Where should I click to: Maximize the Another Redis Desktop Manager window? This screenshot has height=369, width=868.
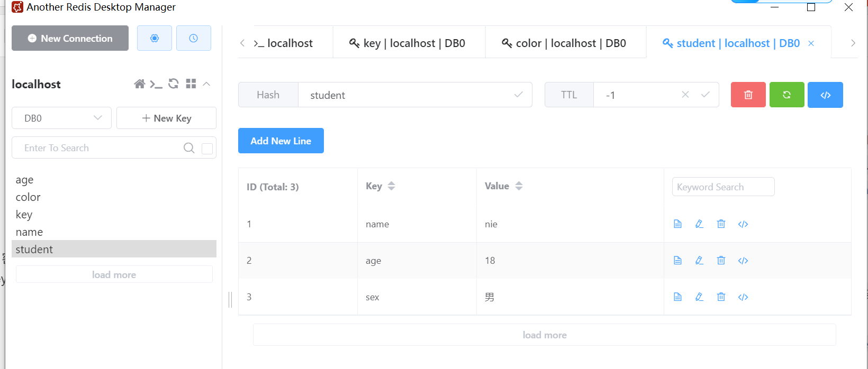coord(811,7)
